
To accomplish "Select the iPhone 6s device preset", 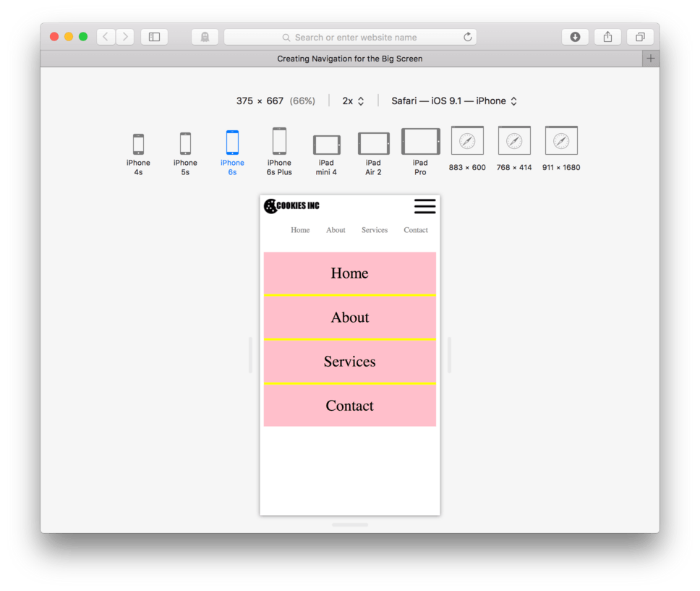I will (232, 153).
